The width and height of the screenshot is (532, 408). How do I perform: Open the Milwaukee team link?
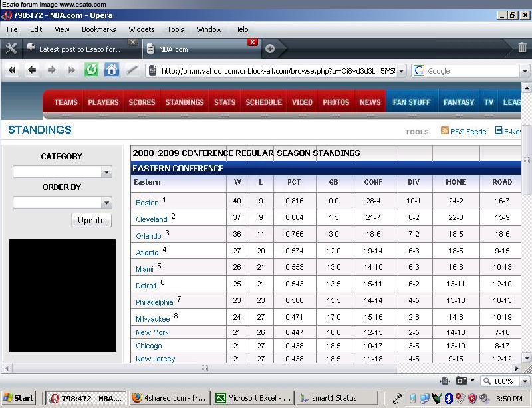153,319
